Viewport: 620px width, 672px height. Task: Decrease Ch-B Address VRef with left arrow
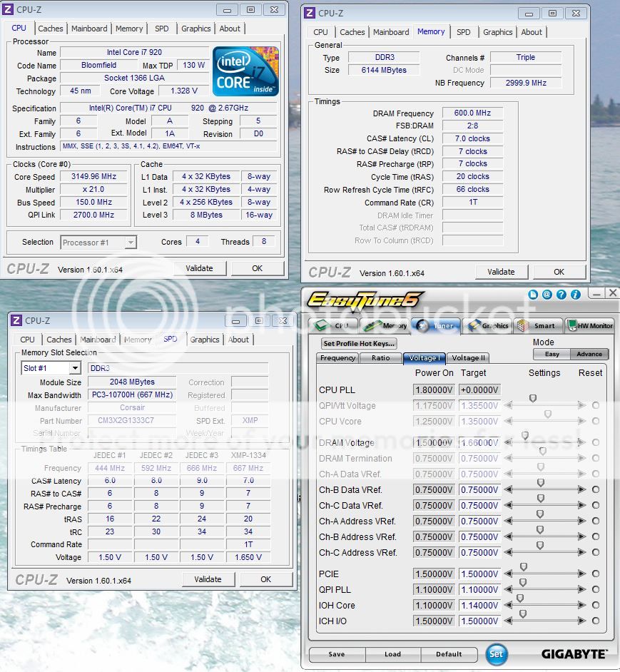pyautogui.click(x=509, y=536)
